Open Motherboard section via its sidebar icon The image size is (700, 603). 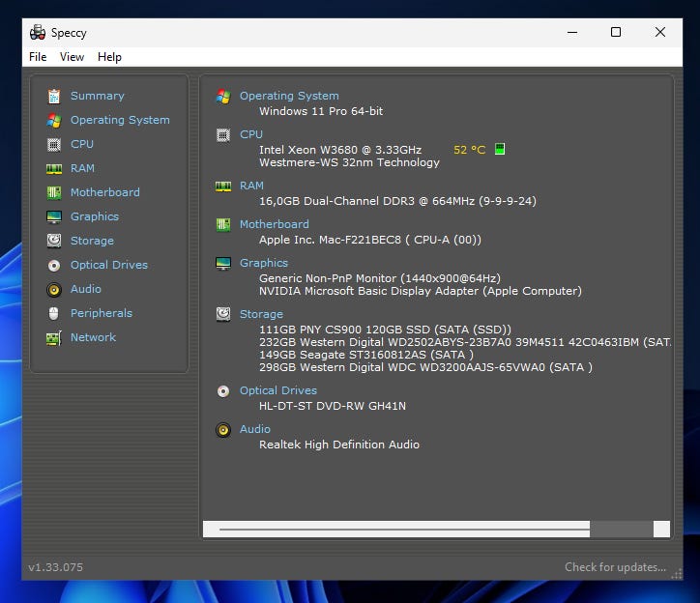tap(54, 192)
